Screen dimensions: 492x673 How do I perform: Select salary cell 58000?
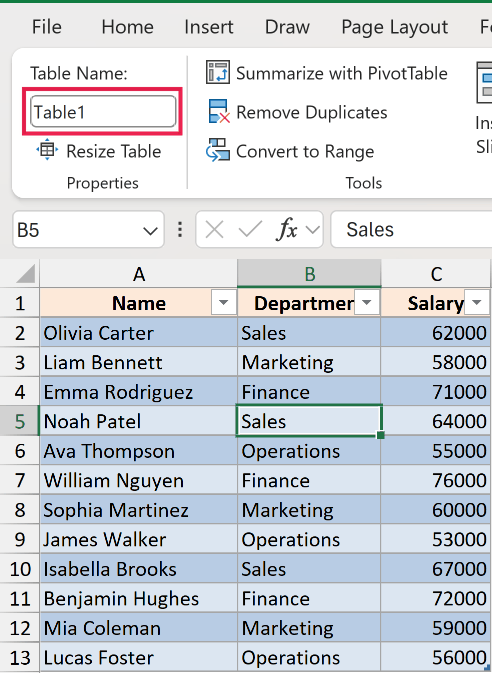coord(435,362)
